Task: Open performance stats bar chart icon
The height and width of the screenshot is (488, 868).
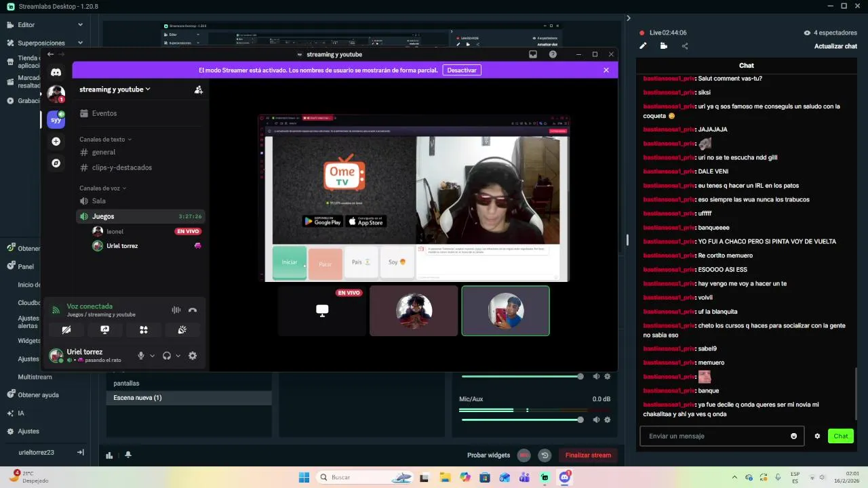Action: click(x=109, y=455)
